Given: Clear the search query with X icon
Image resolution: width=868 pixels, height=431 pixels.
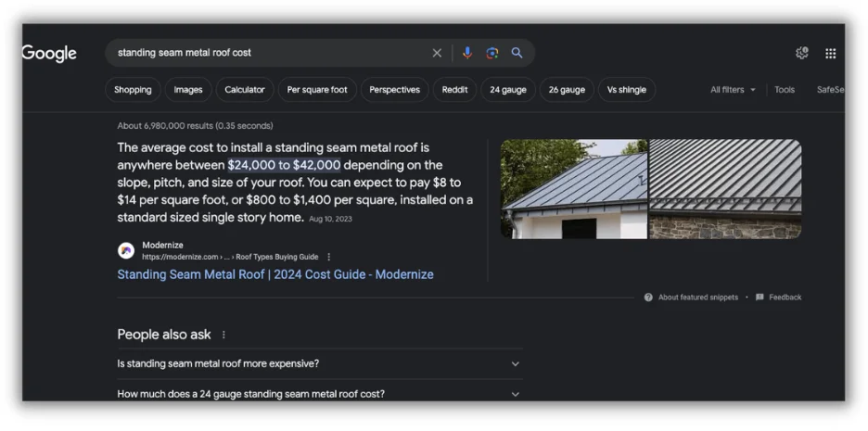Looking at the screenshot, I should (x=437, y=53).
